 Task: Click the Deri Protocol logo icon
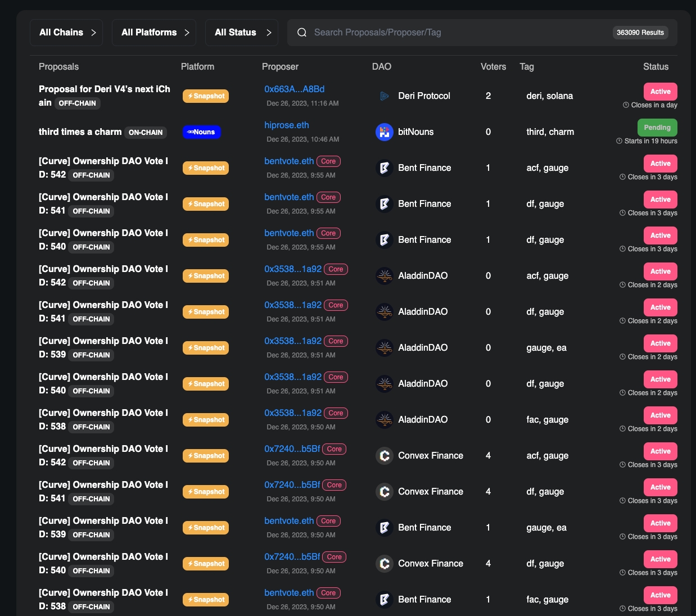click(x=385, y=96)
